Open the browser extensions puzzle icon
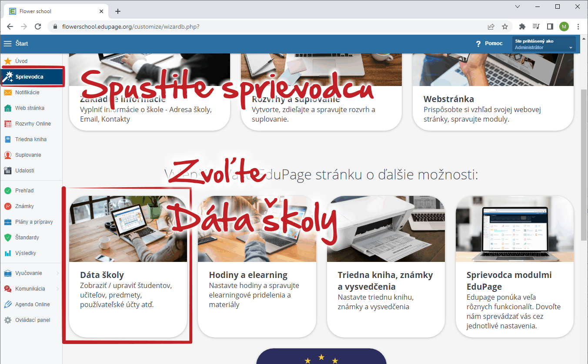Image resolution: width=588 pixels, height=364 pixels. 522,26
